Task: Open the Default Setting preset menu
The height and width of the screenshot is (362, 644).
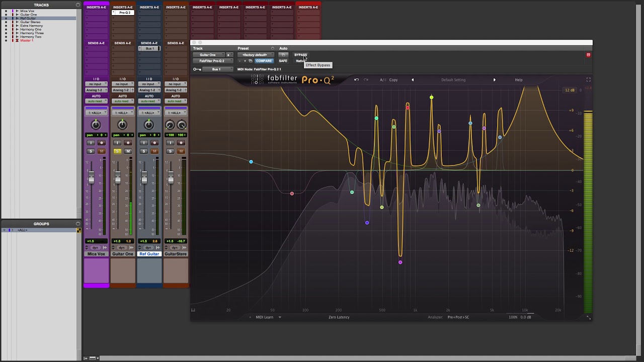Action: click(453, 79)
